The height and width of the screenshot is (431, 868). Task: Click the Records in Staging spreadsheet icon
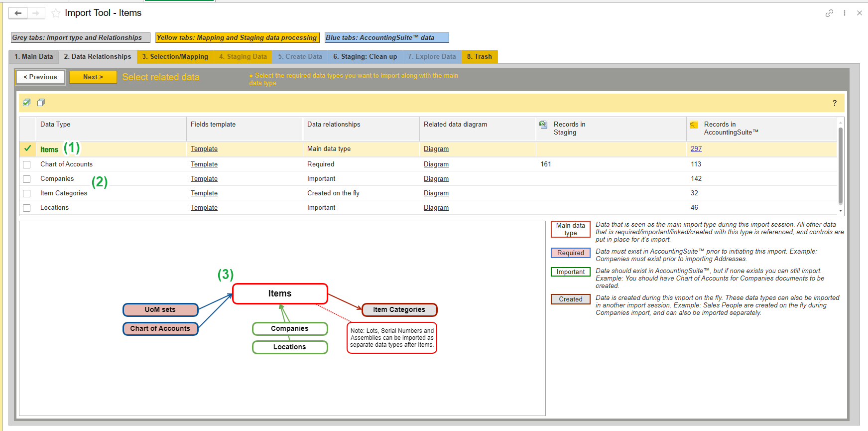click(x=543, y=125)
